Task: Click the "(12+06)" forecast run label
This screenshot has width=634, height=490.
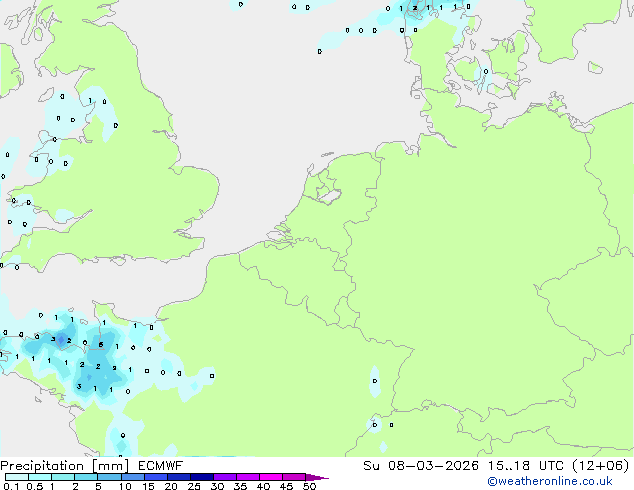Action: click(x=601, y=466)
